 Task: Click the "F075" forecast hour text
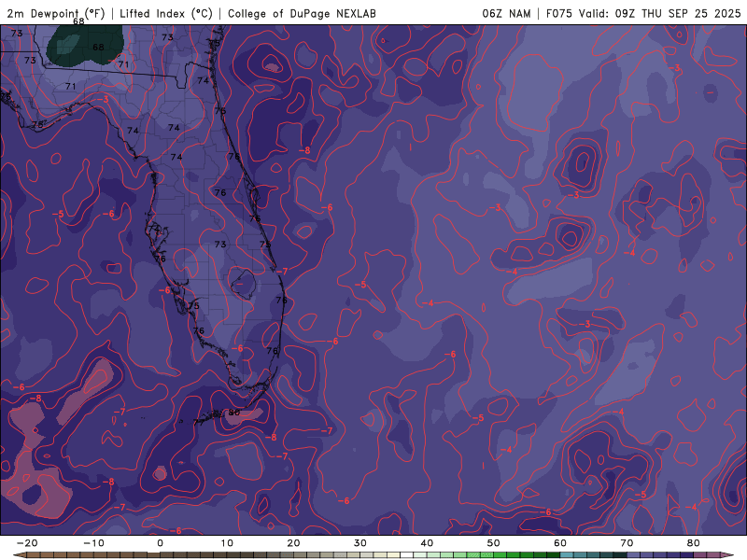558,13
